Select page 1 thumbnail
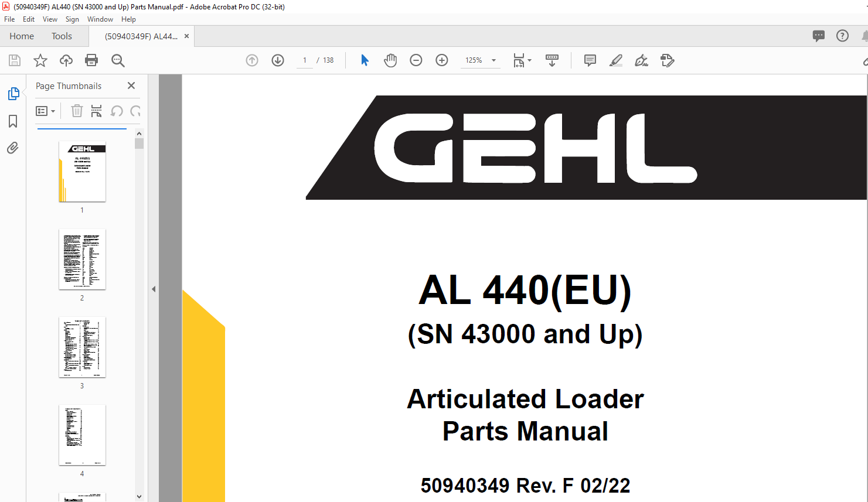The image size is (868, 502). tap(82, 172)
